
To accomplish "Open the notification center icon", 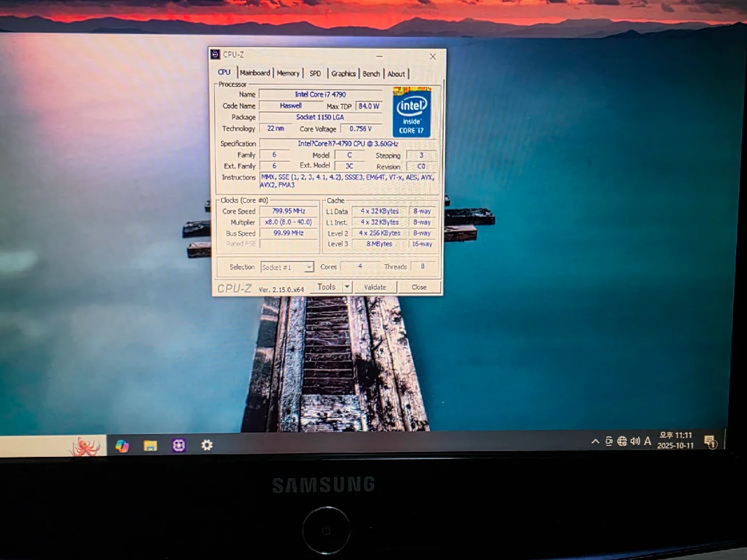I will click(710, 442).
